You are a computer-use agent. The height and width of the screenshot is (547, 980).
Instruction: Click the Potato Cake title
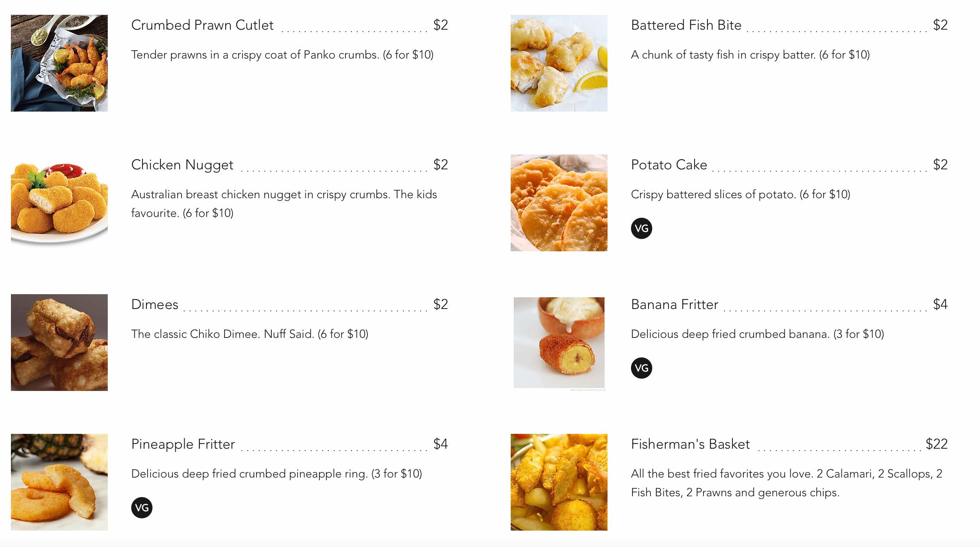(669, 165)
